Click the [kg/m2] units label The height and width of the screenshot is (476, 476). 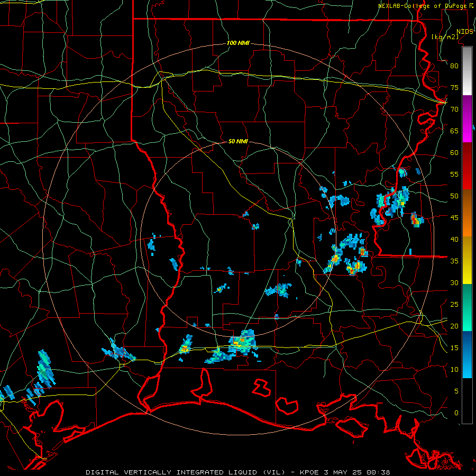445,37
